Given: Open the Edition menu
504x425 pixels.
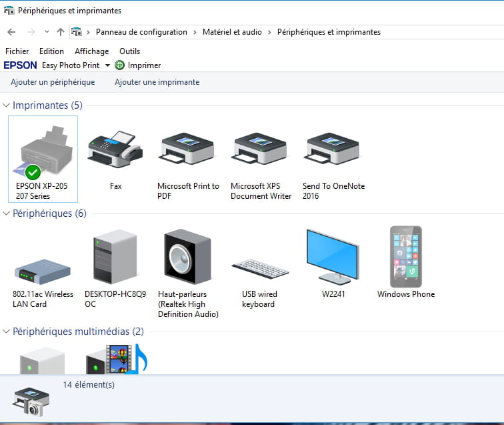Looking at the screenshot, I should coord(51,51).
